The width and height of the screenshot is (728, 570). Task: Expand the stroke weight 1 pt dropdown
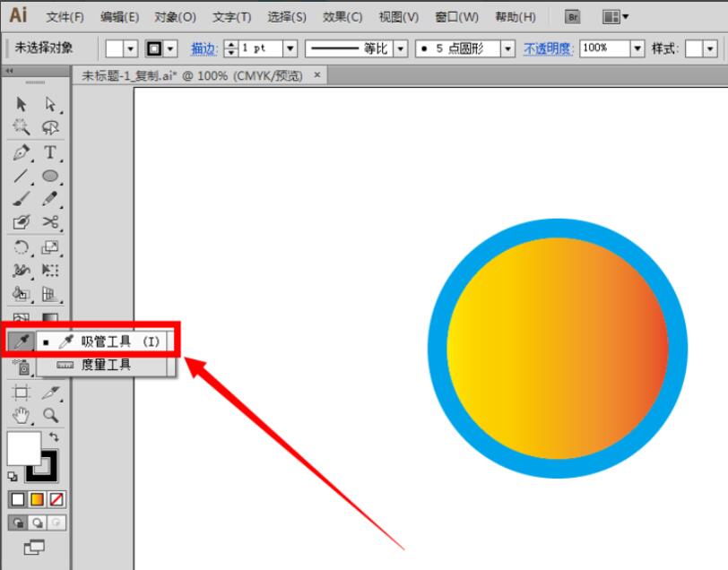coord(290,48)
